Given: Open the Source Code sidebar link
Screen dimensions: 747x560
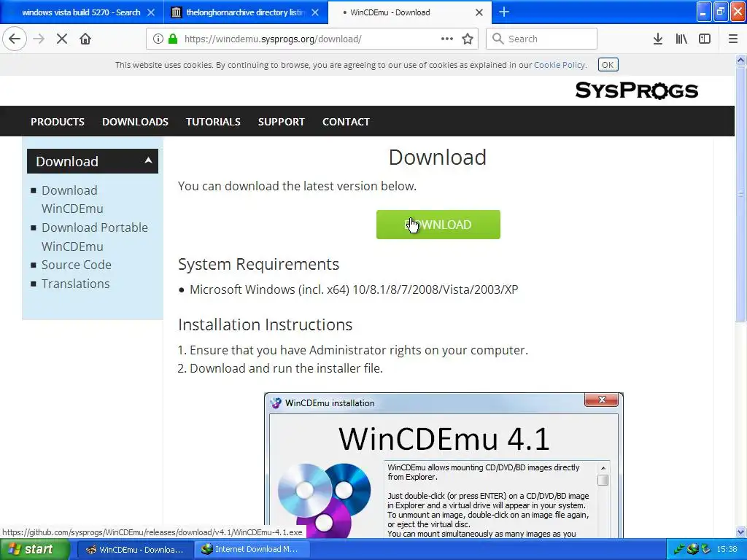Looking at the screenshot, I should [x=77, y=265].
